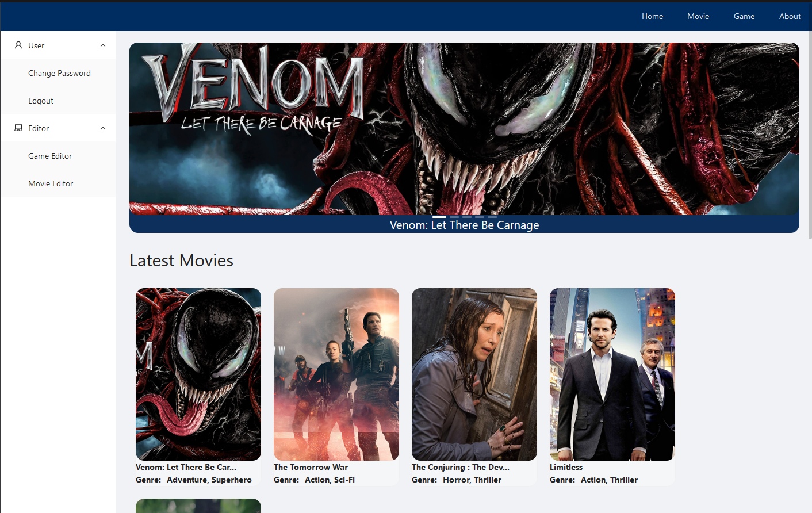Click the 'Limitless' movie title
Screen dimensions: 812x513
click(x=566, y=467)
